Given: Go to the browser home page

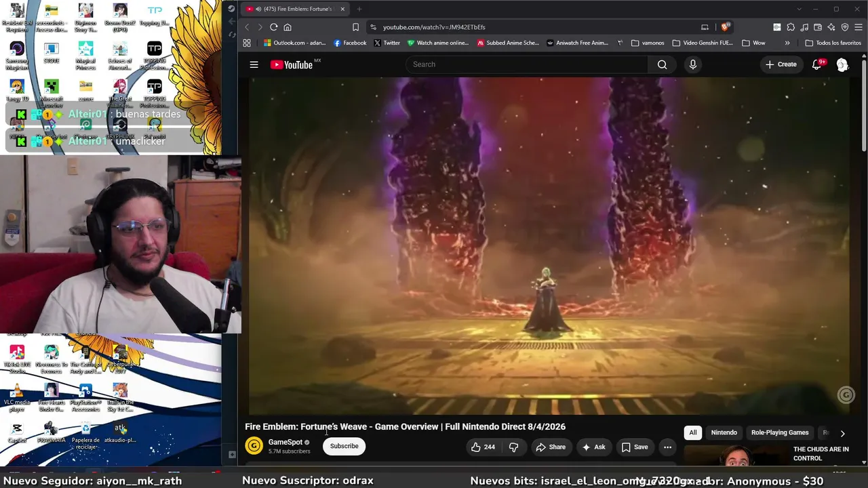Looking at the screenshot, I should tap(288, 27).
